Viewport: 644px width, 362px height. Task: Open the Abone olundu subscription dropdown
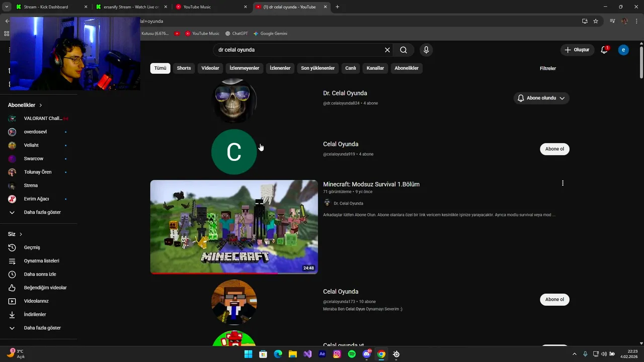pos(541,98)
